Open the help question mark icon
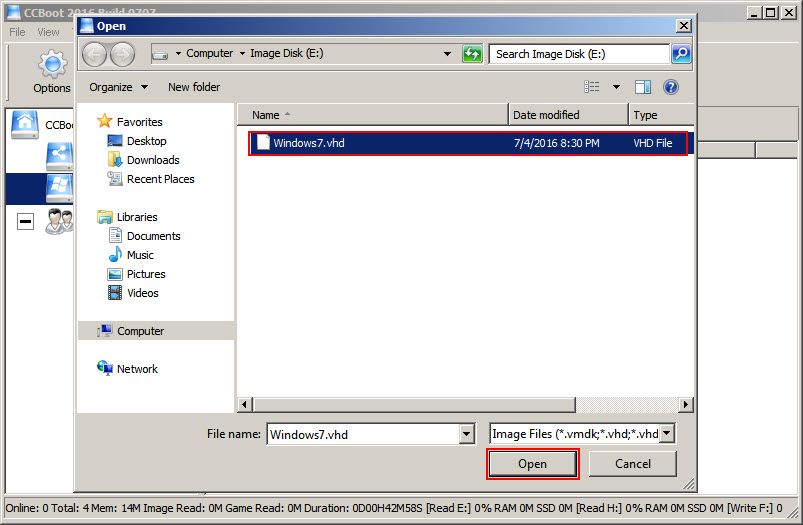803x525 pixels. click(670, 87)
